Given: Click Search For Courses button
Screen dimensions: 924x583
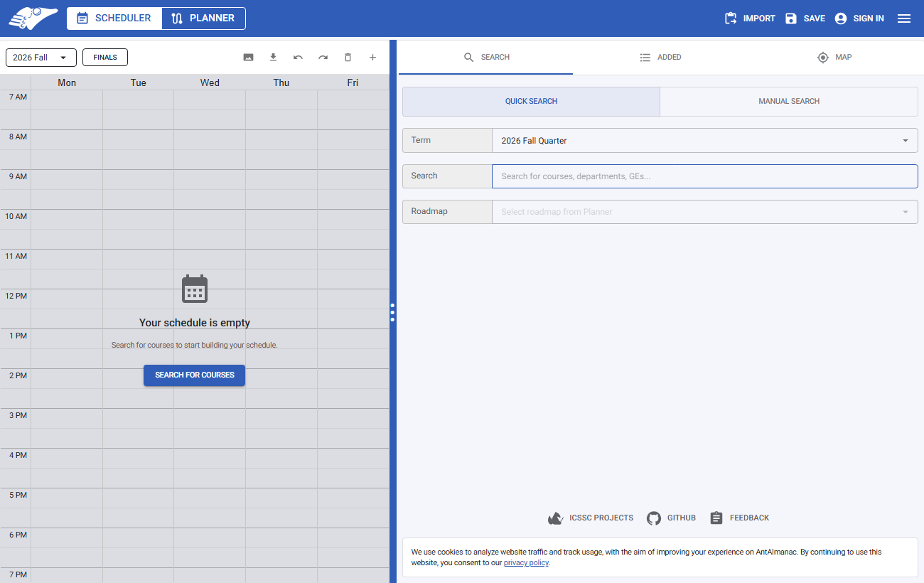Looking at the screenshot, I should tap(195, 375).
